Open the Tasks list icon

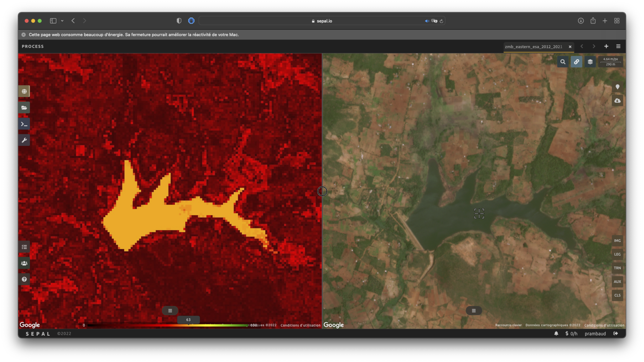pos(24,247)
